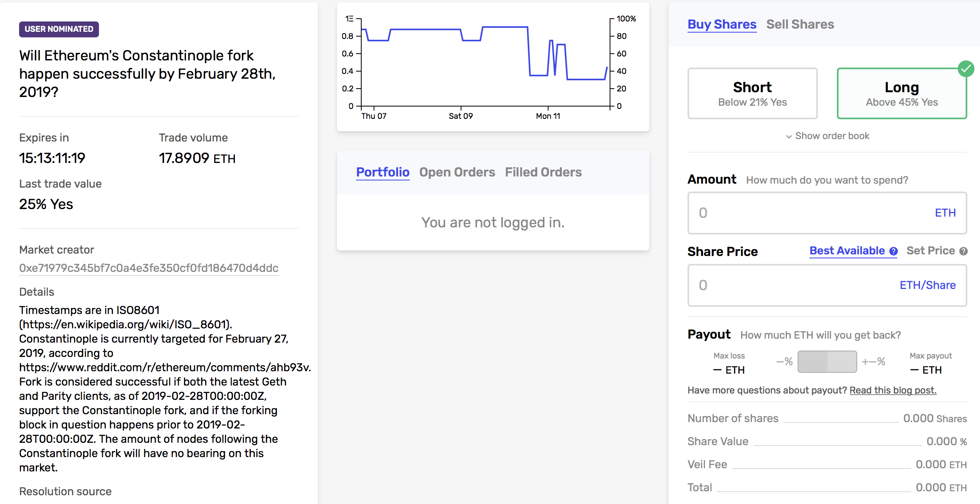Click the Max payout ETH value

[926, 370]
